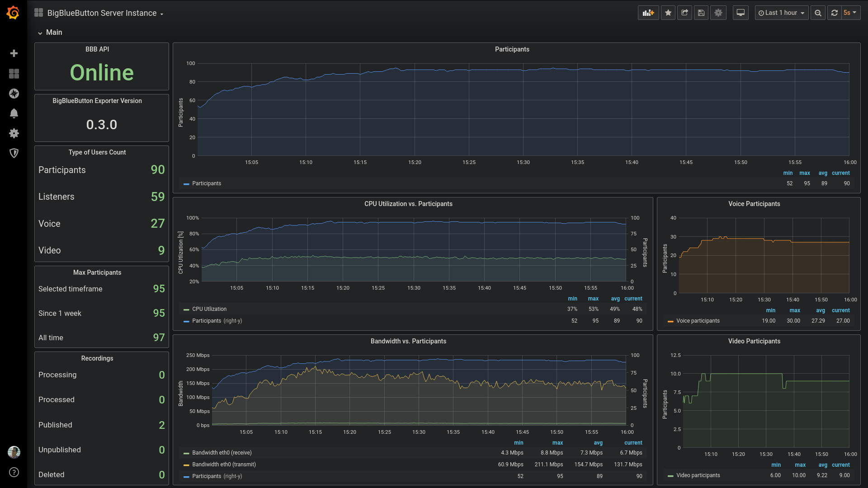Open the BigBlueButton Server Instance dashboard picker
Image resolution: width=868 pixels, height=488 pixels.
point(105,13)
